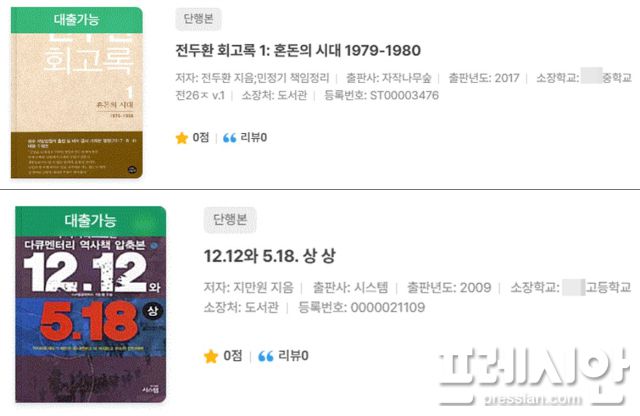
Task: Select 단행본 tag of second book
Action: (x=230, y=220)
